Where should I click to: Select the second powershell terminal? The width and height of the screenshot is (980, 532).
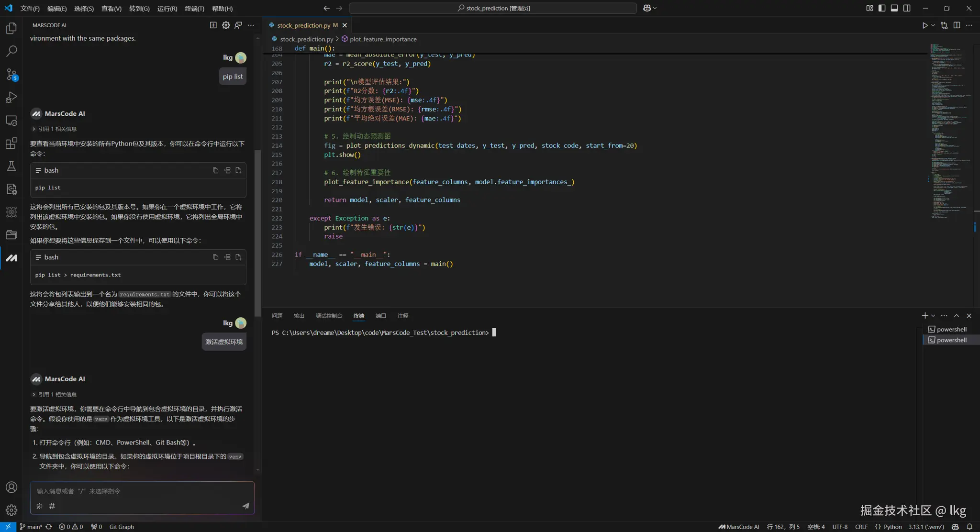(x=951, y=340)
